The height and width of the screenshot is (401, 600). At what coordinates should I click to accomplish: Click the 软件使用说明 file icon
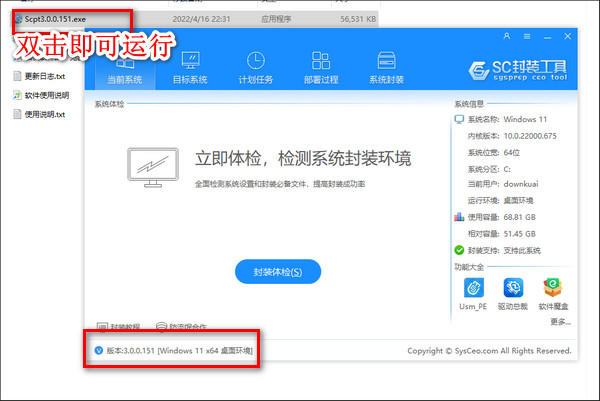pyautogui.click(x=17, y=95)
